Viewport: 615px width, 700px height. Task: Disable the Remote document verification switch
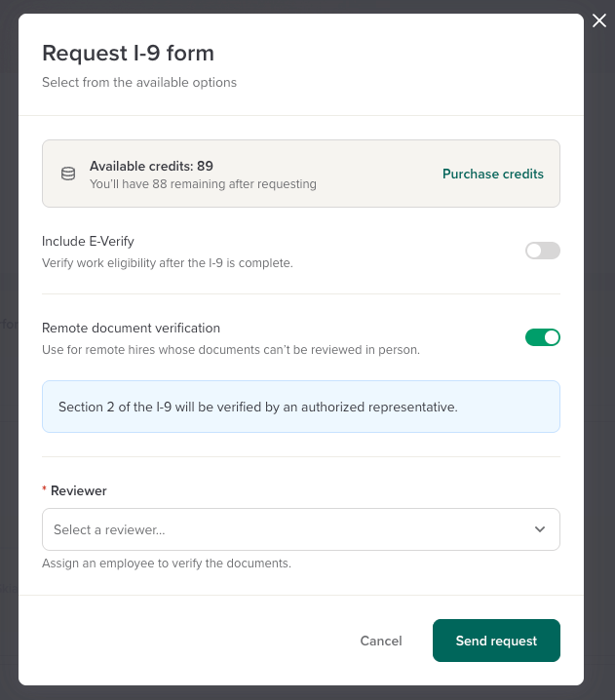click(542, 337)
